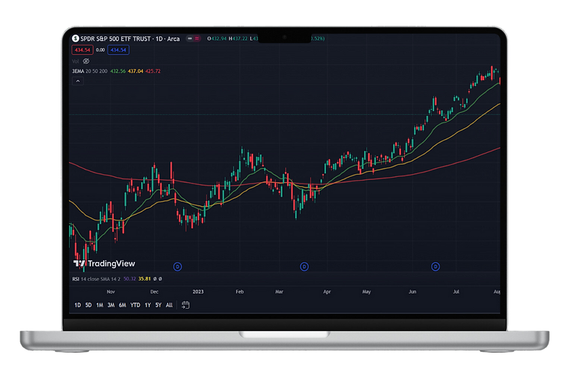Image resolution: width=569 pixels, height=392 pixels.
Task: Set time range to 5Y
Action: tap(158, 305)
